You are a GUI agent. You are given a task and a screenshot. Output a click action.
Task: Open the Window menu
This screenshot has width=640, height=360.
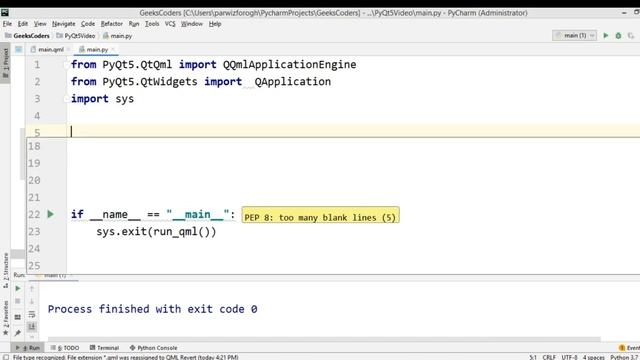(x=191, y=24)
